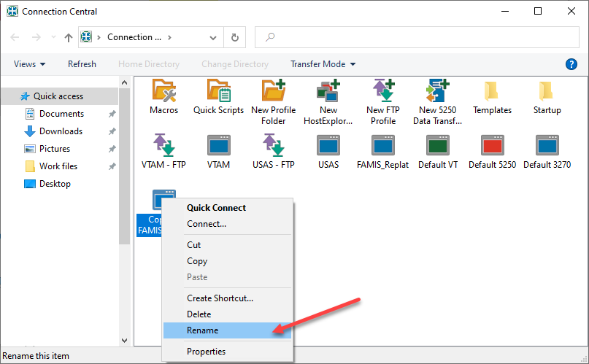Expand the address bar history dropdown
Screen dimensions: 589x364
point(213,37)
